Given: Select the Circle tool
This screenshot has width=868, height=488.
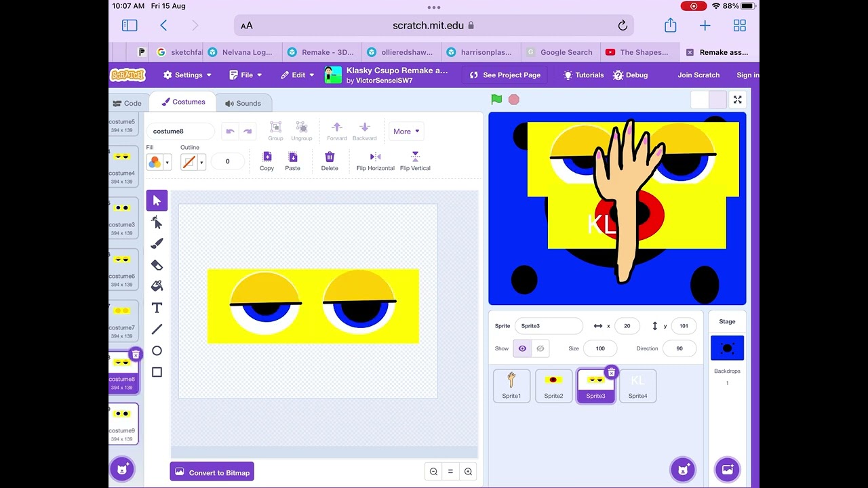Looking at the screenshot, I should 157,350.
